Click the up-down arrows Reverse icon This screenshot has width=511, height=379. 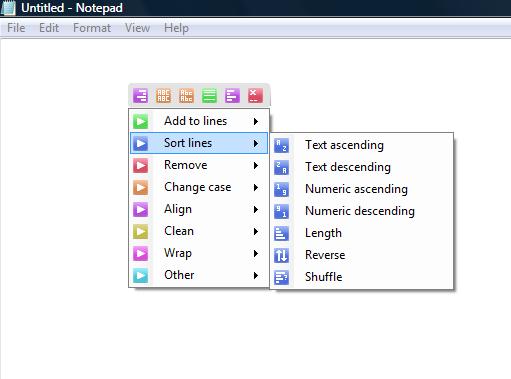pos(281,256)
